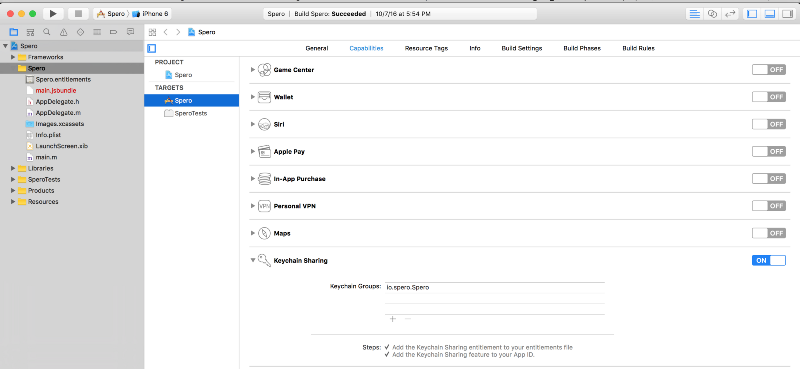Click the Game Center capability icon
This screenshot has width=800, height=369.
tap(264, 70)
